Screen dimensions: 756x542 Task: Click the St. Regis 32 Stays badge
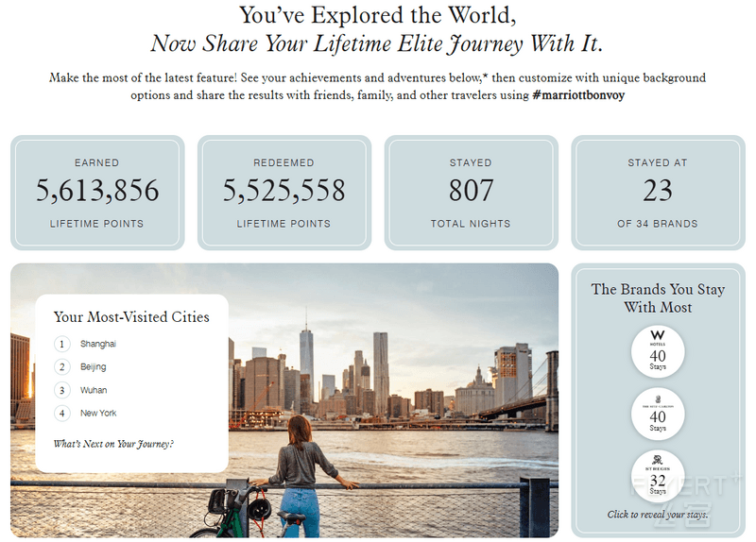[658, 476]
